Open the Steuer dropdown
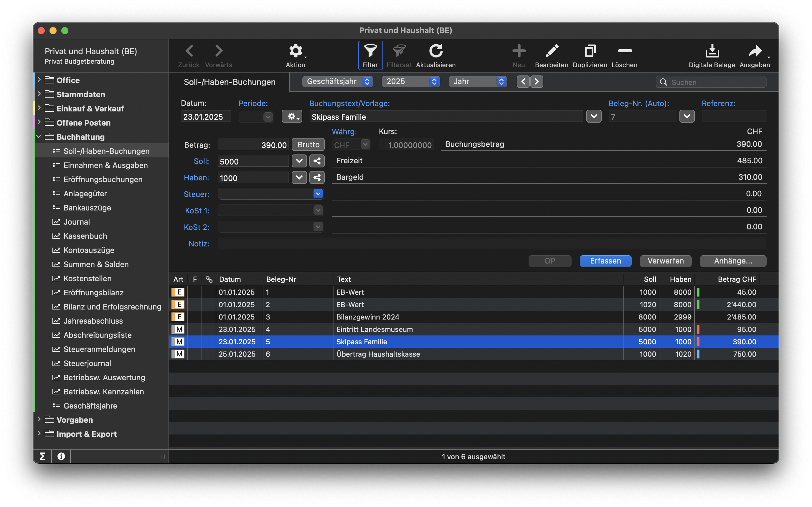Viewport: 812px width, 507px height. pos(318,194)
